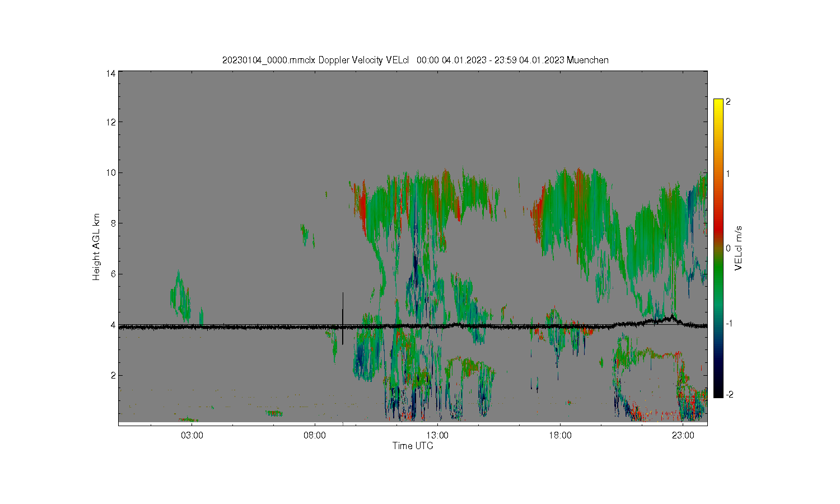Click the 18:00 time tick label
This screenshot has height=504, width=840.
(x=560, y=436)
